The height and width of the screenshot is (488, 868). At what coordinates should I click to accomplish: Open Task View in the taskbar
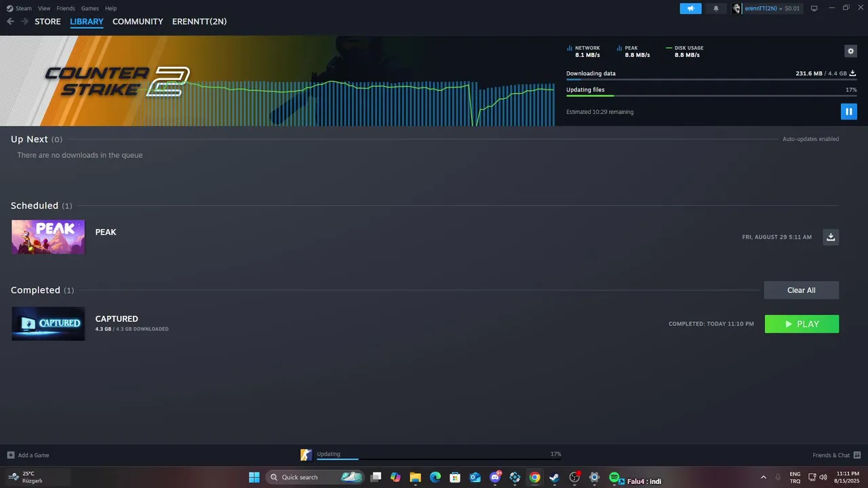[x=376, y=477]
